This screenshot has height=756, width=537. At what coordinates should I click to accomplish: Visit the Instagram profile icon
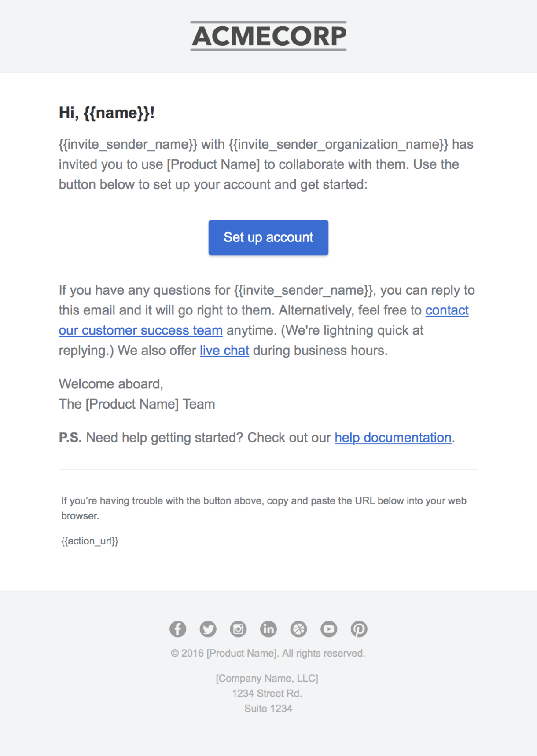click(x=238, y=629)
